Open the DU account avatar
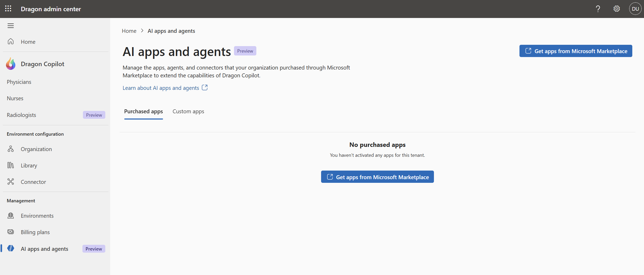The width and height of the screenshot is (644, 275). tap(635, 9)
